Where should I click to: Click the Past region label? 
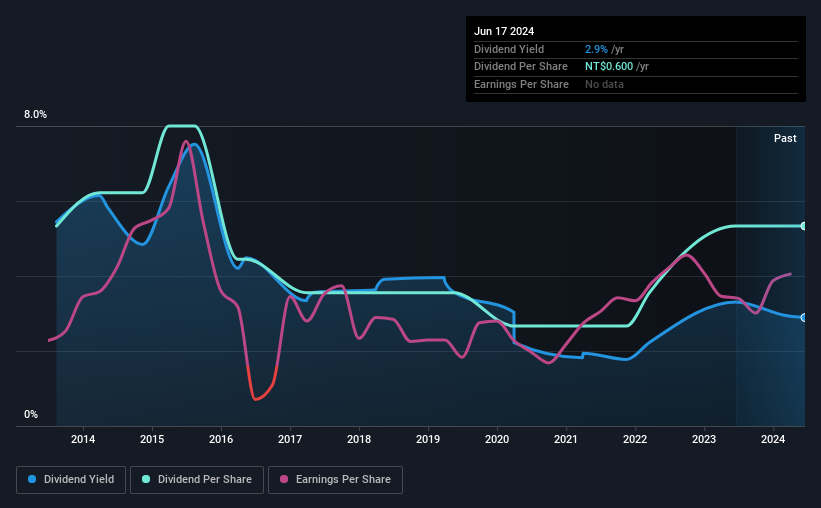[785, 138]
